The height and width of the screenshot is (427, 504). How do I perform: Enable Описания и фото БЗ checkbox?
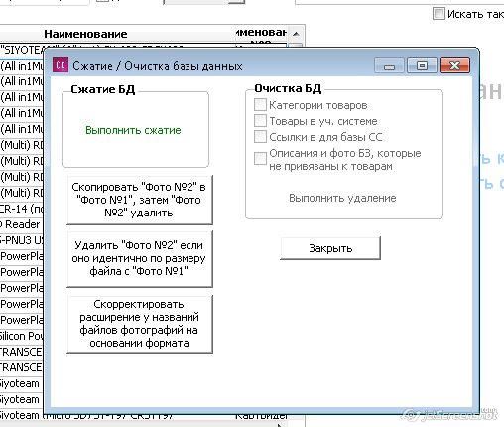[260, 158]
